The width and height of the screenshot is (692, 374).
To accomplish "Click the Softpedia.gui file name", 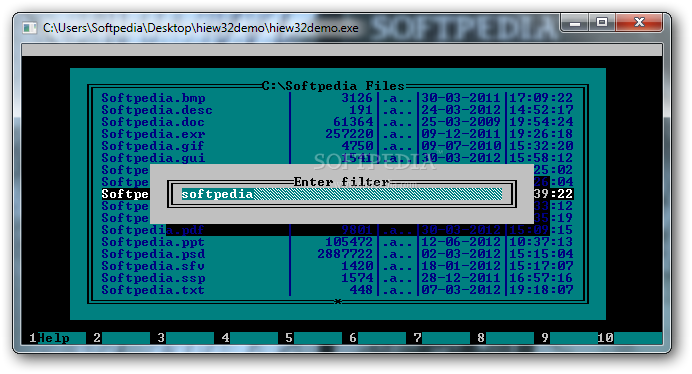I will [153, 158].
